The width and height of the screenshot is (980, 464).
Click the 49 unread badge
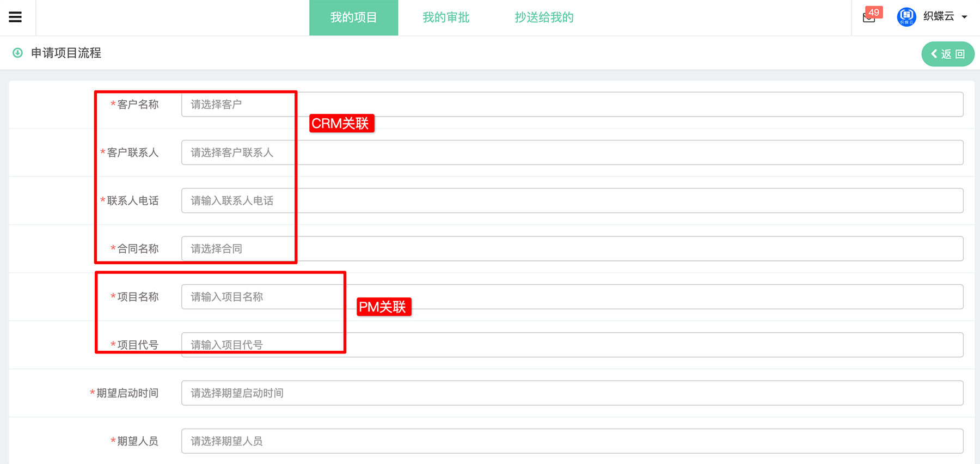874,12
